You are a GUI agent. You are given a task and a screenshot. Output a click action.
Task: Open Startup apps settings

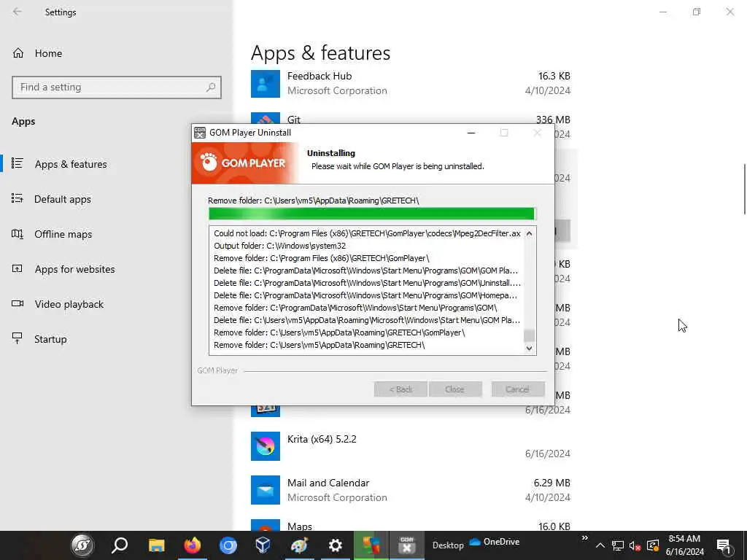pos(50,339)
